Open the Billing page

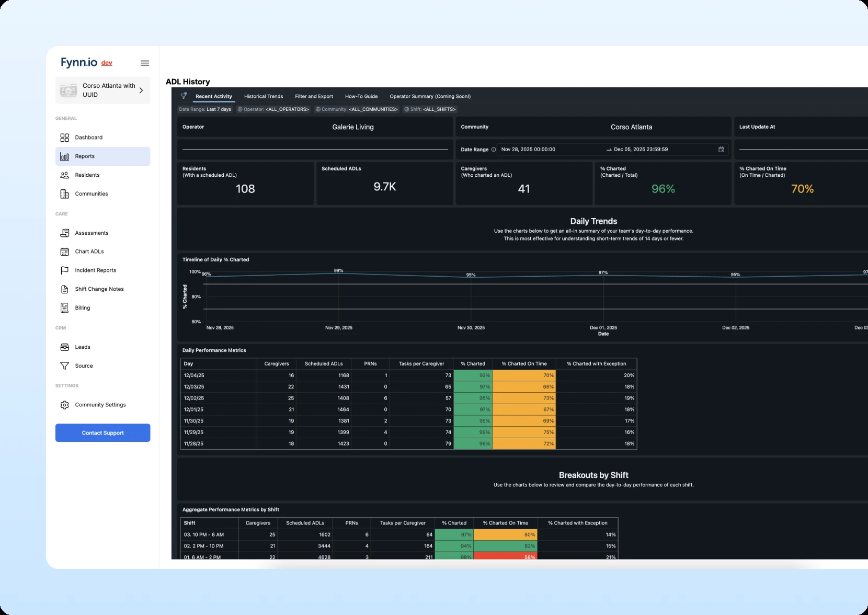click(102, 308)
